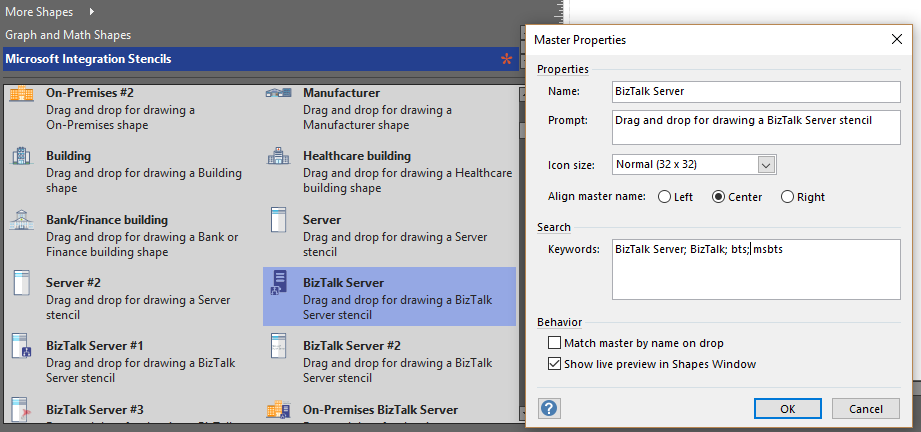Viewport: 921px width, 432px height.
Task: Expand the More Shapes submenu arrow
Action: (x=93, y=12)
